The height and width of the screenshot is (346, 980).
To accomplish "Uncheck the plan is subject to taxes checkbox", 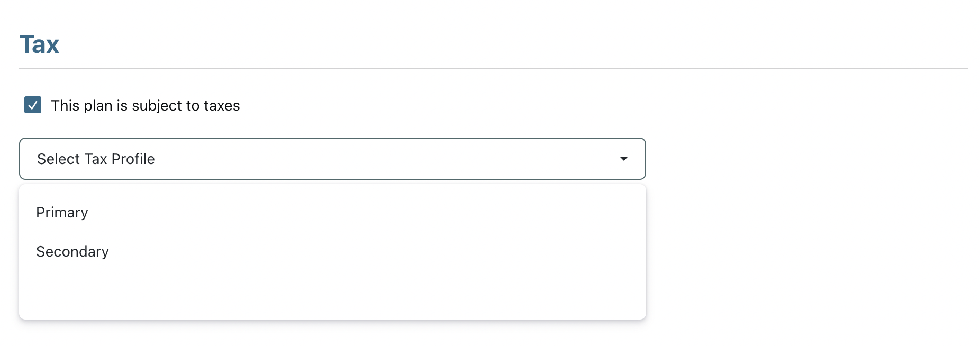I will [33, 105].
